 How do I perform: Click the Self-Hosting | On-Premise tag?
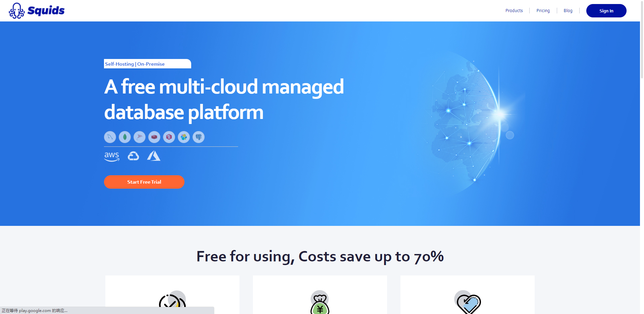(x=148, y=64)
